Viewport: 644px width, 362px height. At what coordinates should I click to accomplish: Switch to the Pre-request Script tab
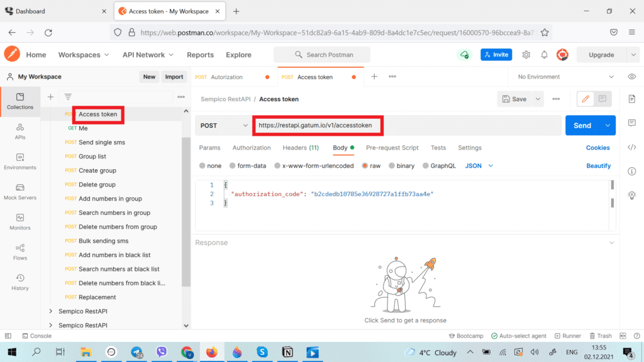pos(392,148)
